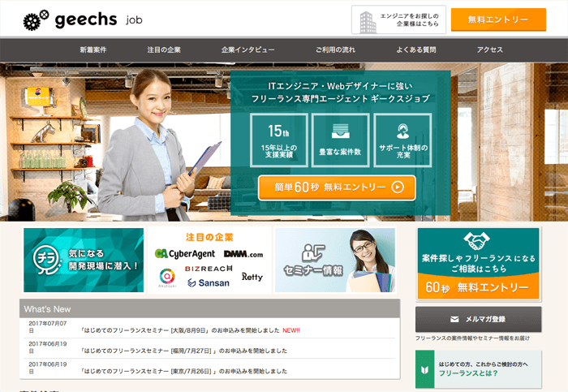
Task: Click the 15th track record icon box
Action: 278,140
